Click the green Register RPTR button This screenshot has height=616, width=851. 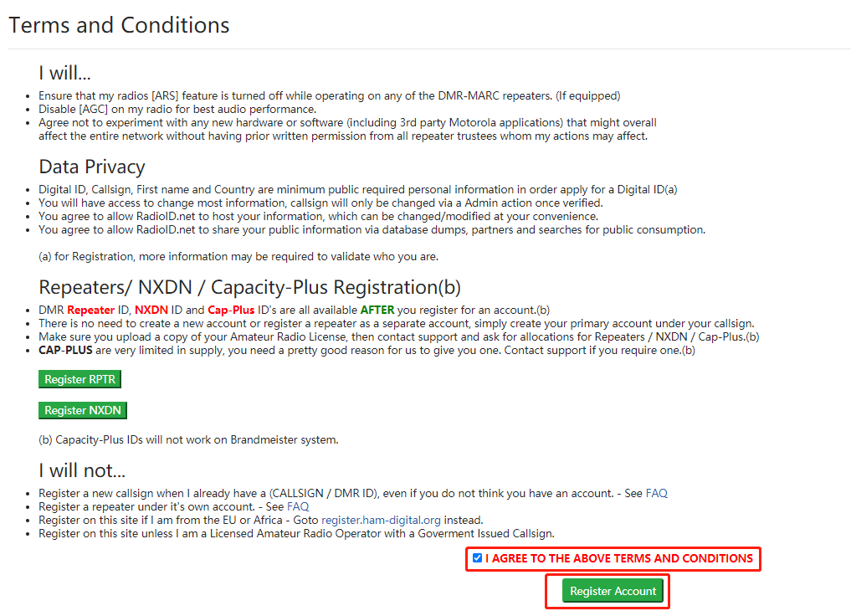[79, 380]
